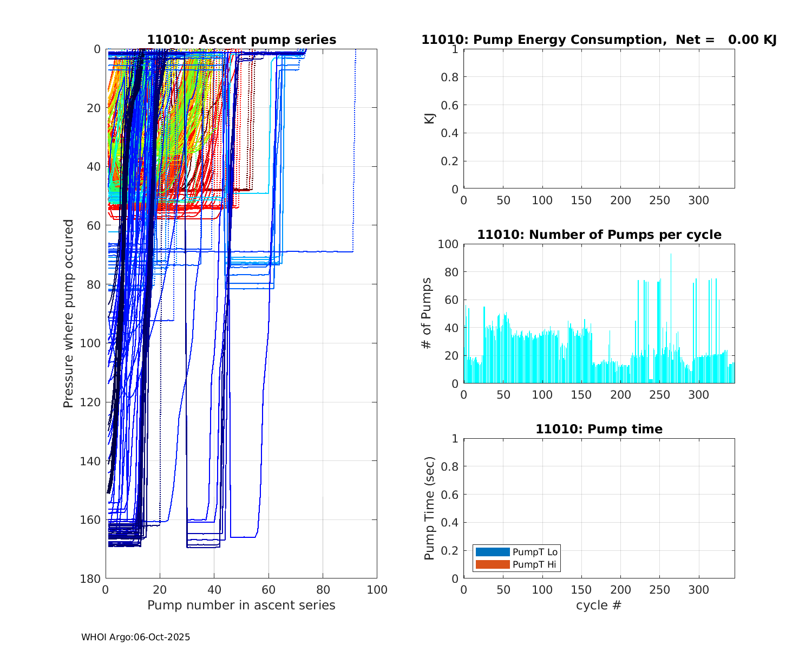Click the Ascent pump series plot title
Viewport: 812px width, 650px height.
coord(241,40)
